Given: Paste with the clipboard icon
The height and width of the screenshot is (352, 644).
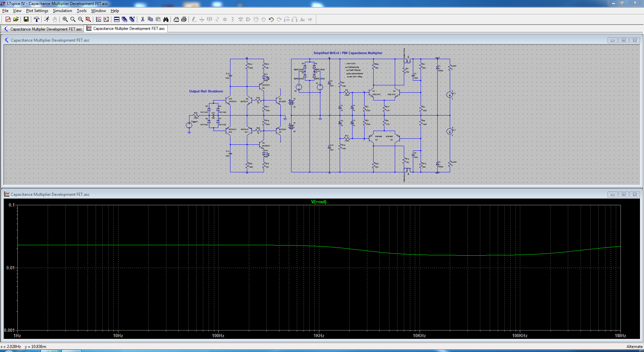Looking at the screenshot, I should coord(158,19).
